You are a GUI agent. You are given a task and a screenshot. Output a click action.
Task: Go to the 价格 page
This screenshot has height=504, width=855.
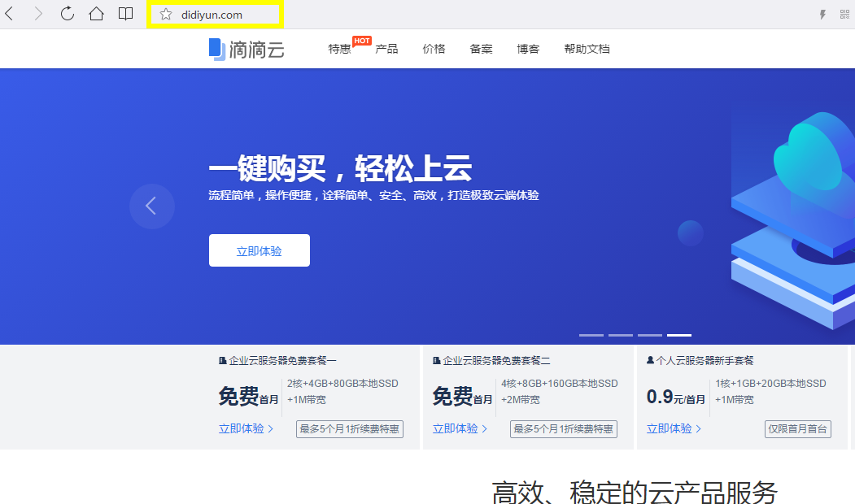[434, 49]
